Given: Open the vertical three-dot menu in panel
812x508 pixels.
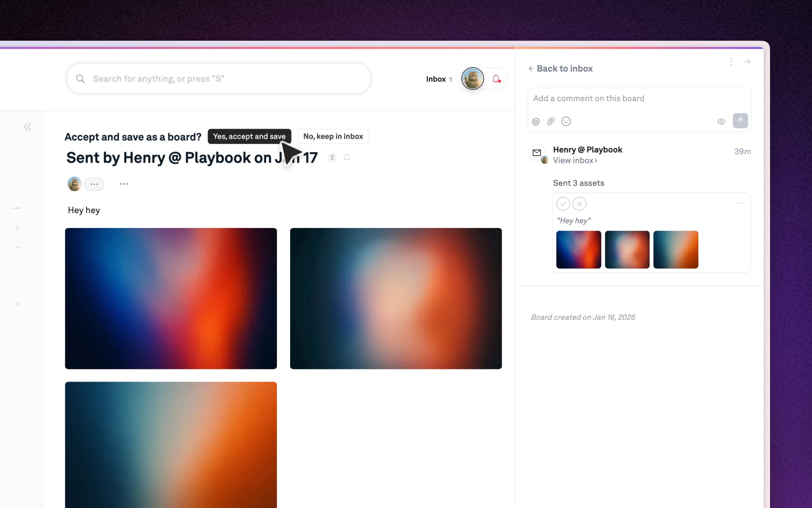Looking at the screenshot, I should click(x=731, y=62).
